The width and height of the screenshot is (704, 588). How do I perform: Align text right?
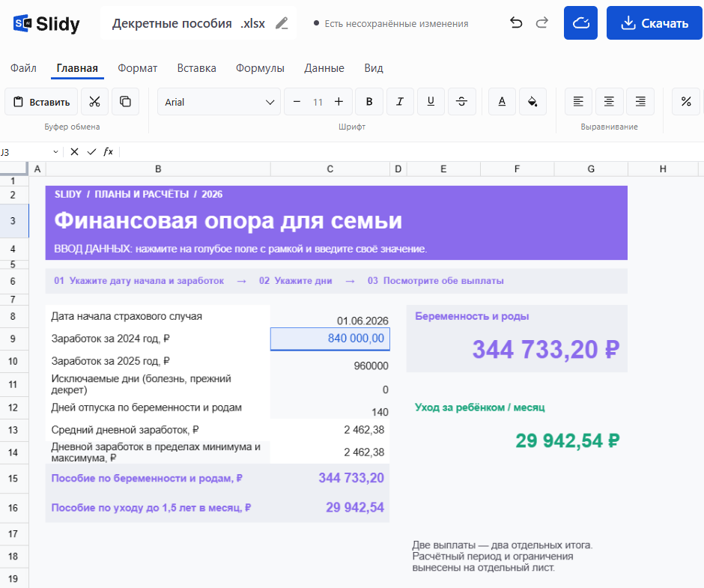pos(640,102)
